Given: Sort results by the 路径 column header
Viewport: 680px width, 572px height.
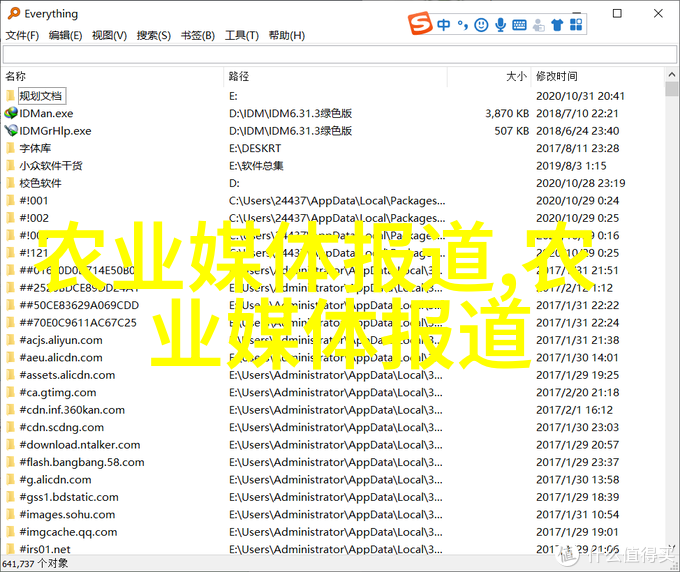Looking at the screenshot, I should tap(335, 76).
